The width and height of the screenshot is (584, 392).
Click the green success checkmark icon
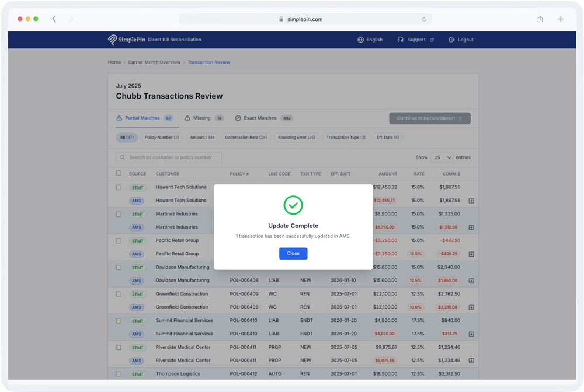point(293,205)
